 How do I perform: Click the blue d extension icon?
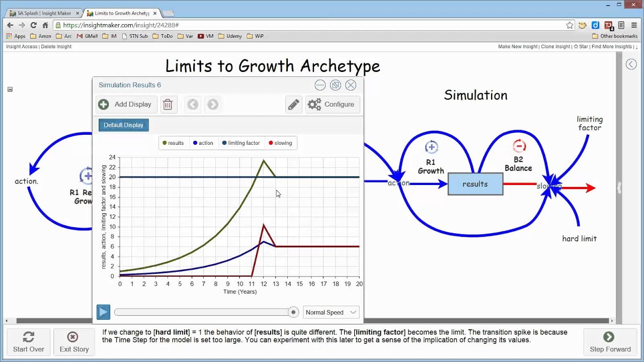[x=595, y=25]
